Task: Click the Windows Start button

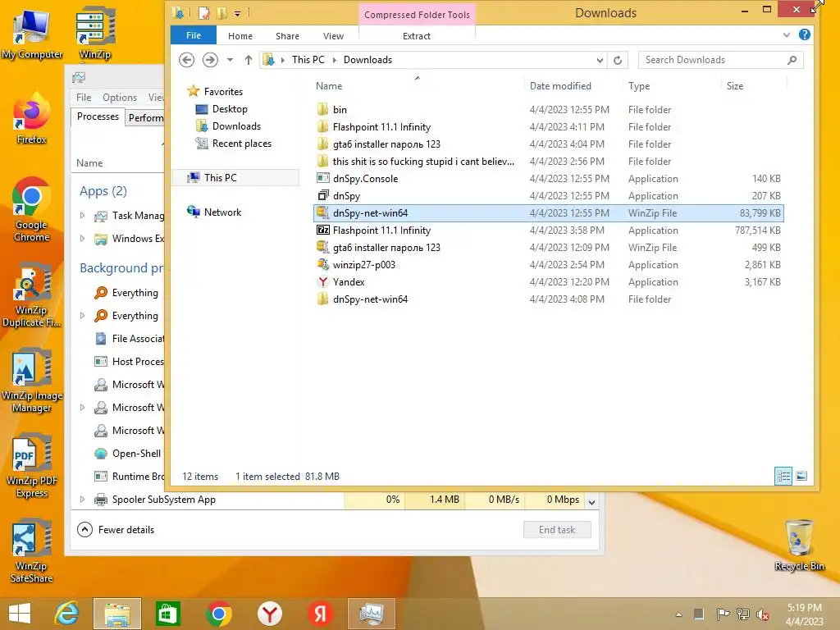Action: tap(20, 614)
